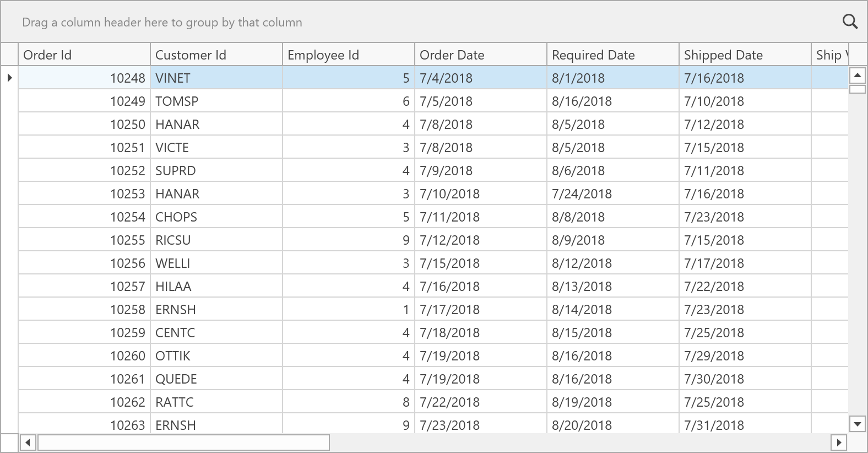868x453 pixels.
Task: Open the search panel magnifier icon
Action: pos(850,22)
